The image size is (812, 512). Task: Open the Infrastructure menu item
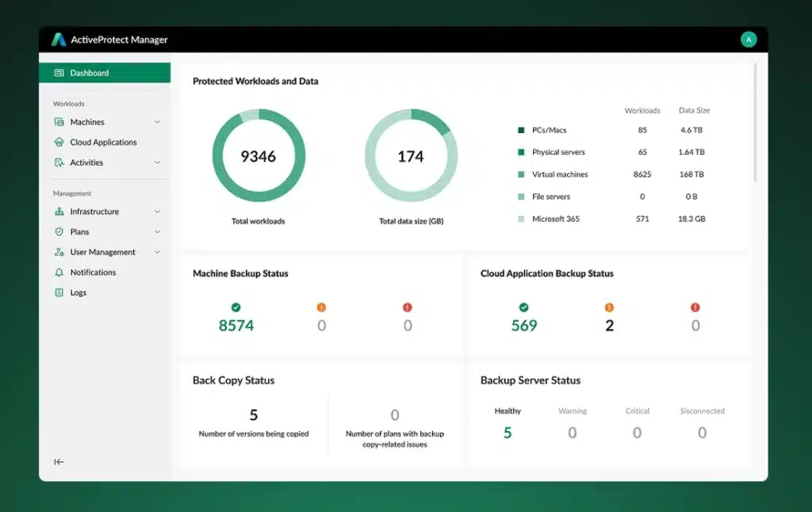105,211
